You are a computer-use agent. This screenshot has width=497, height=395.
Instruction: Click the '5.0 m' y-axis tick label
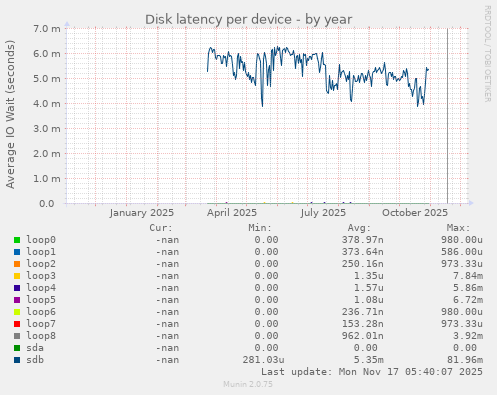(x=47, y=79)
